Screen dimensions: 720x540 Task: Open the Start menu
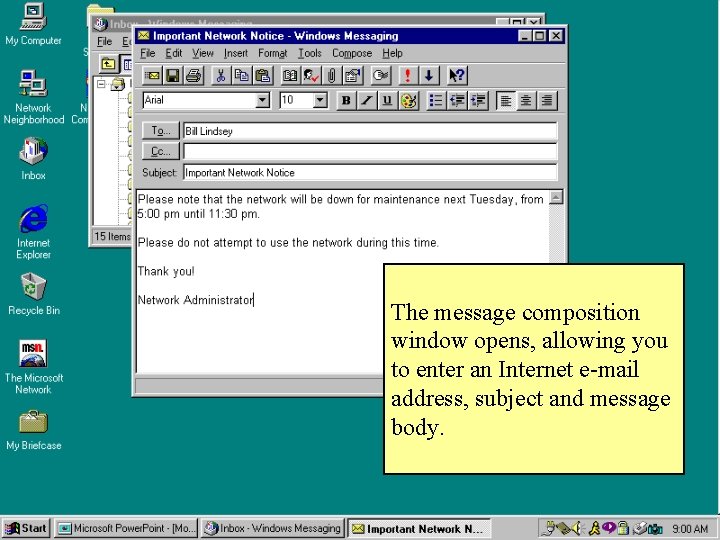(26, 528)
